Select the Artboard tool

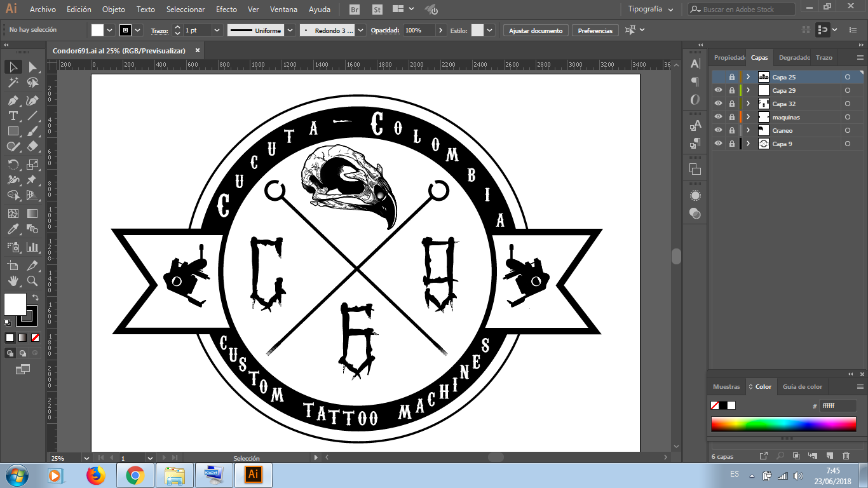(x=13, y=265)
